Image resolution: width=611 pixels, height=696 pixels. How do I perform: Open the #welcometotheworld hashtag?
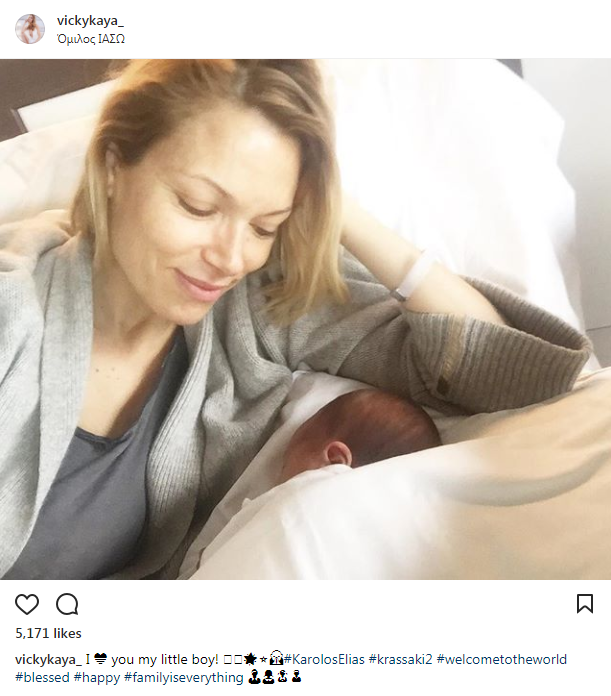coord(502,660)
